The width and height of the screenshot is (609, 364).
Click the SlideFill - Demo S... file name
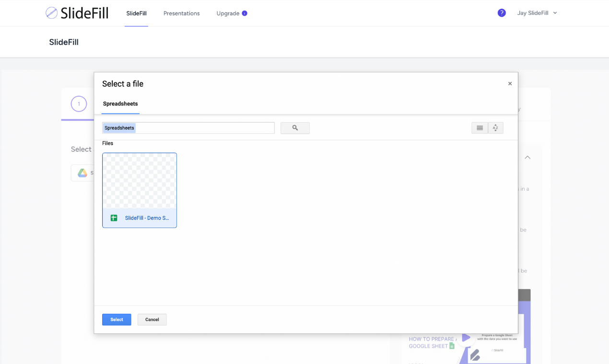(147, 218)
